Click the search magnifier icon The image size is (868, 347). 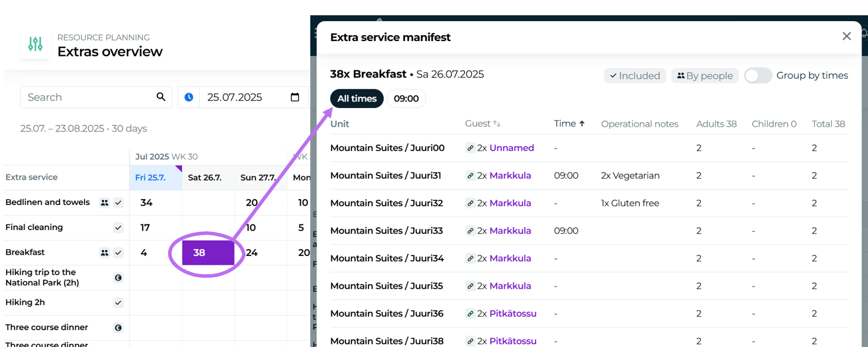161,97
